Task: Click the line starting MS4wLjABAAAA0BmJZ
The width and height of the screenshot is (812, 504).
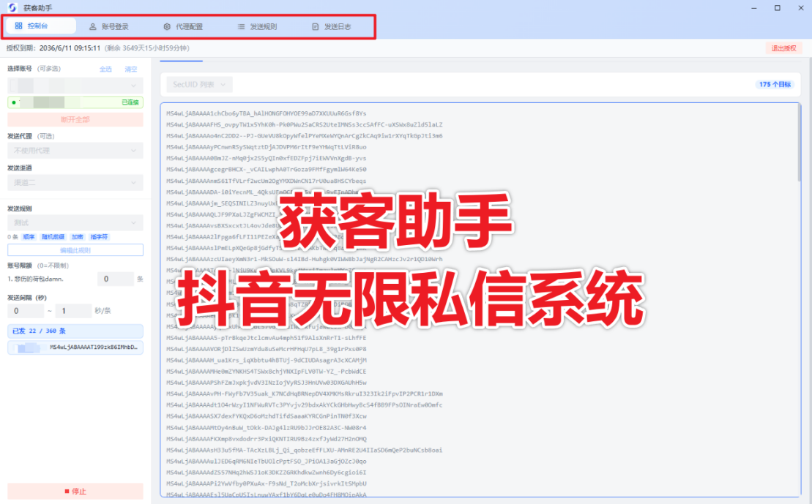Action: (x=267, y=158)
